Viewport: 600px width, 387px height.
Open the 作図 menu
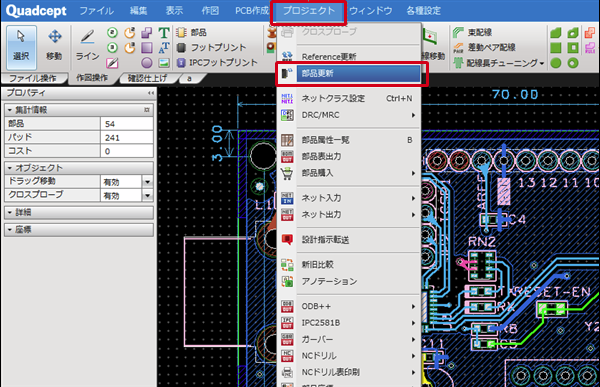tap(210, 11)
